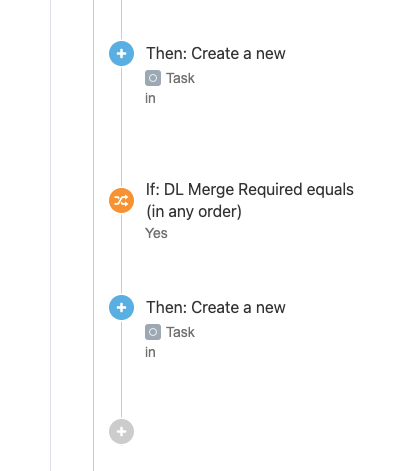
Task: Click blue plus icon above the If condition
Action: 121,53
